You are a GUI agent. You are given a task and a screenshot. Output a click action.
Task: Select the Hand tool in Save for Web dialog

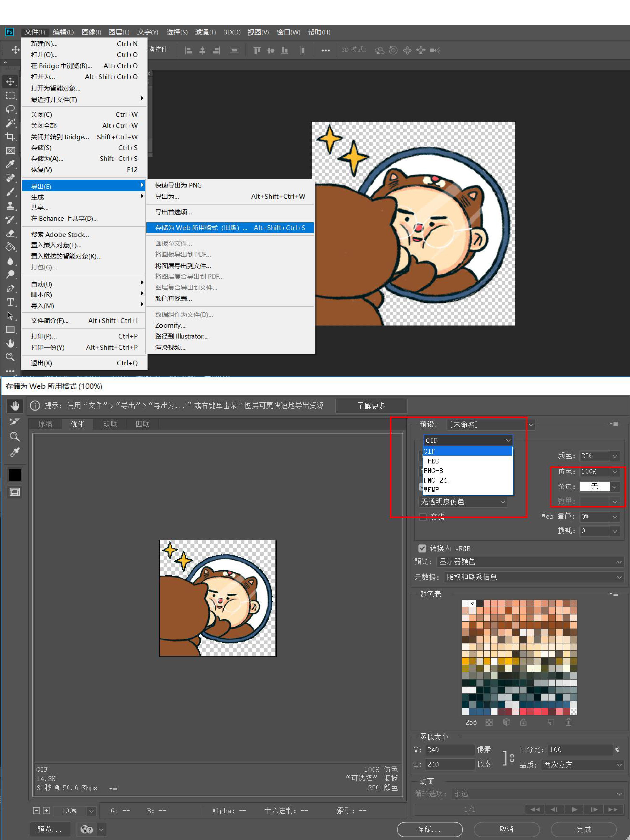point(15,406)
